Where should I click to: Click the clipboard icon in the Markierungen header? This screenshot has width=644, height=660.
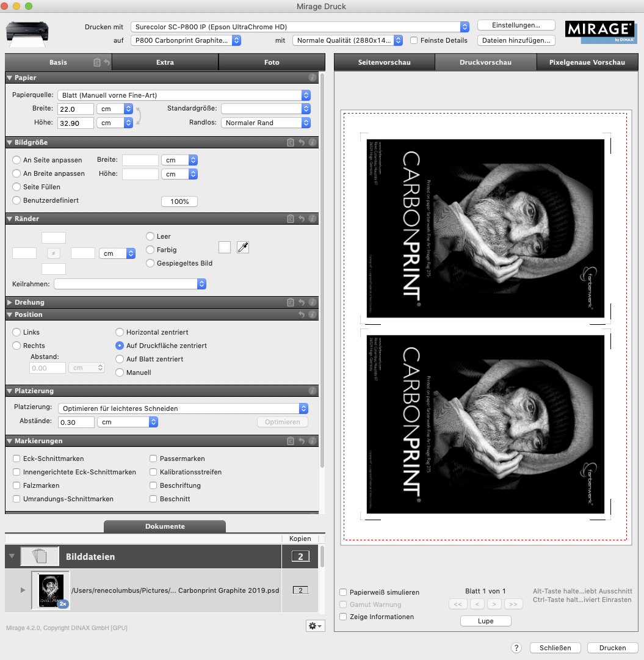(x=291, y=441)
